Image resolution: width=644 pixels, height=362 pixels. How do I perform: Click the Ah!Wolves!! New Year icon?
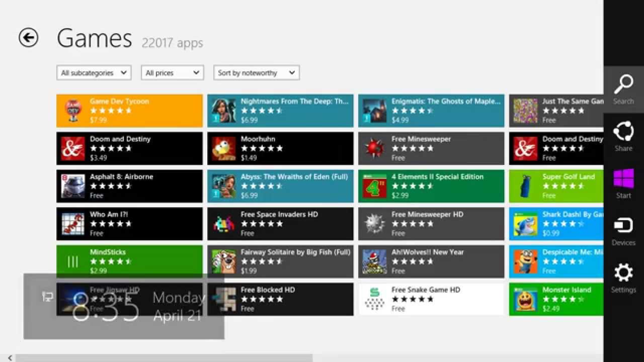point(375,261)
